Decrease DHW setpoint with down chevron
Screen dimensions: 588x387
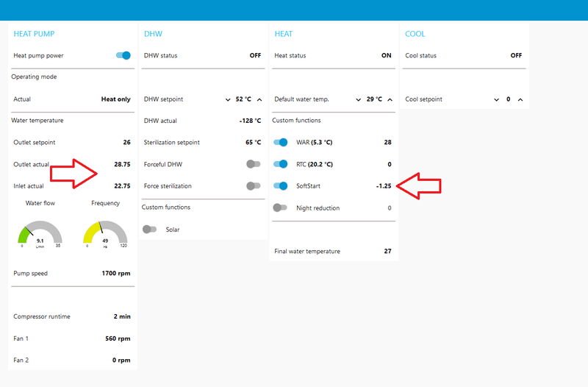228,99
